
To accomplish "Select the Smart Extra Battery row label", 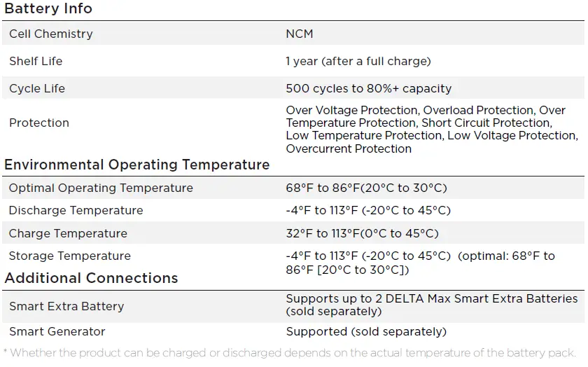I will point(66,306).
